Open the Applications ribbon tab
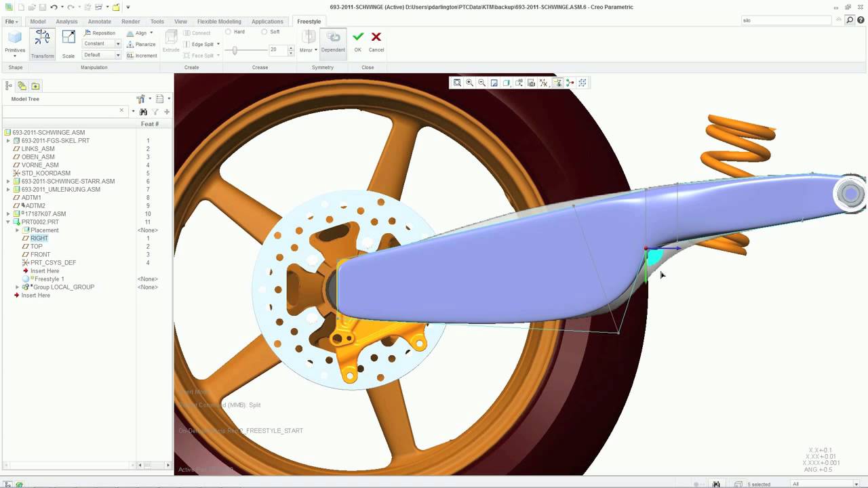 point(267,21)
